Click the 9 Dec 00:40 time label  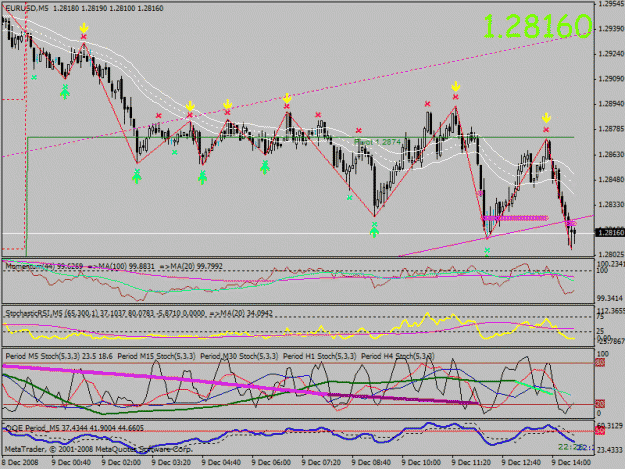[x=71, y=463]
